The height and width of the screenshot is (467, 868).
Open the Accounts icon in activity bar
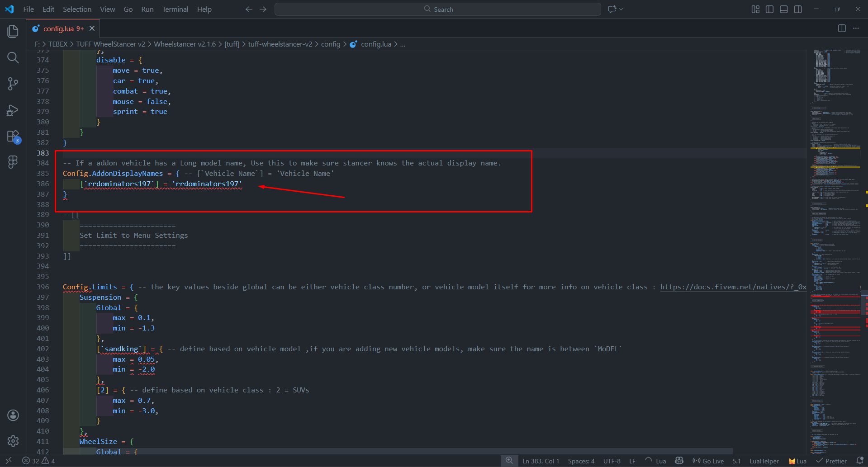coord(13,415)
